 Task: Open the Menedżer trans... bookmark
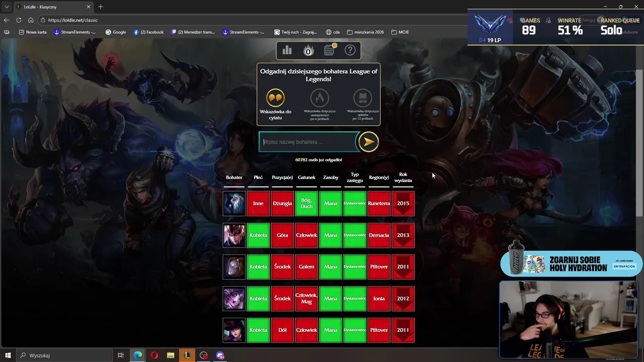[x=193, y=32]
